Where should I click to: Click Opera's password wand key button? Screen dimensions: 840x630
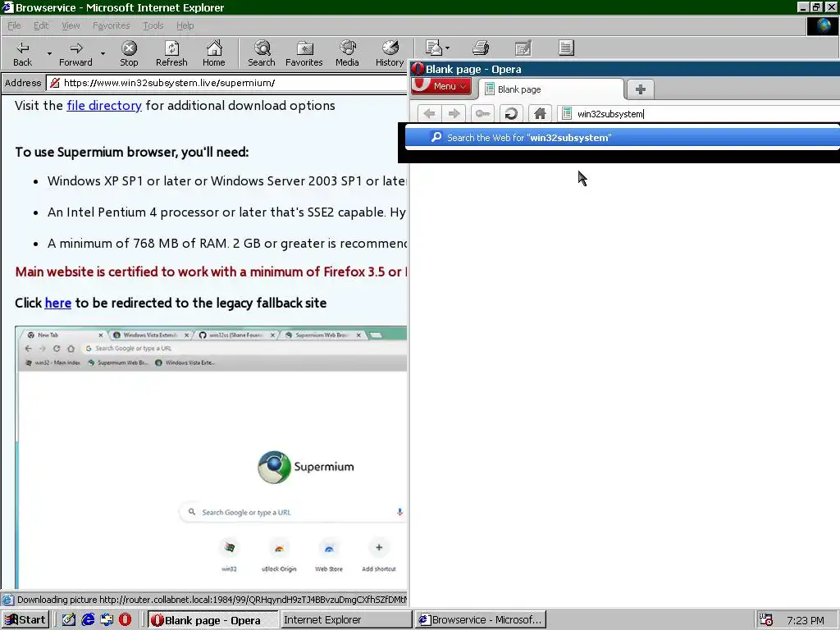click(482, 113)
